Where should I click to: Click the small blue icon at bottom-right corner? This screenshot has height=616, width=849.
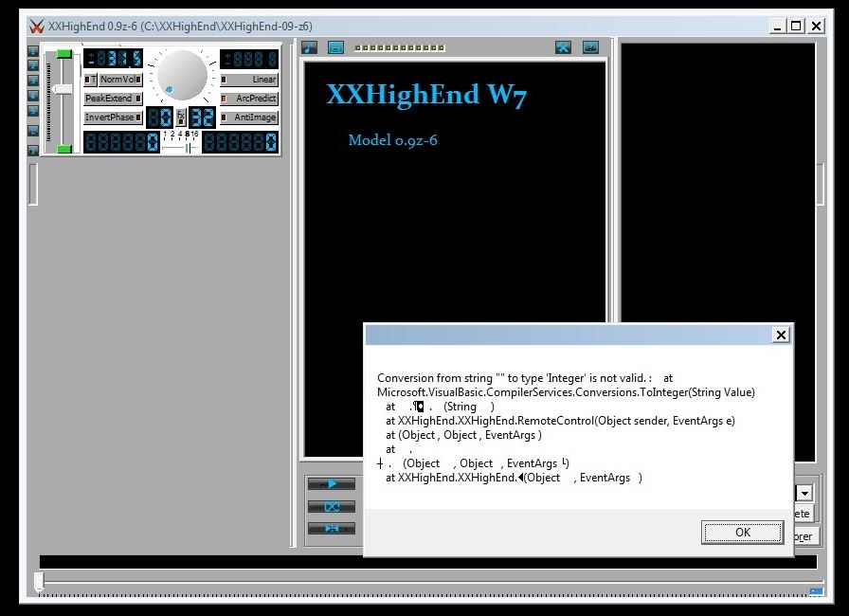coord(817,591)
